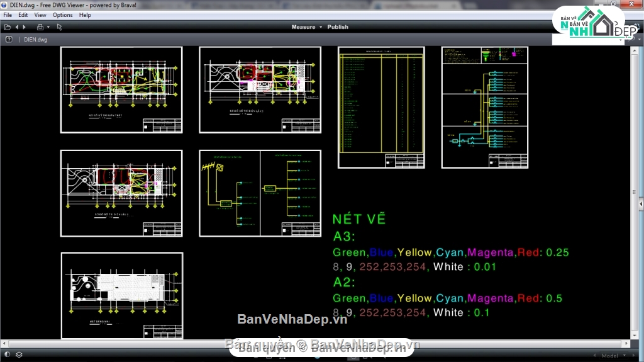The height and width of the screenshot is (362, 644).
Task: Click the Publish button
Action: [x=338, y=27]
